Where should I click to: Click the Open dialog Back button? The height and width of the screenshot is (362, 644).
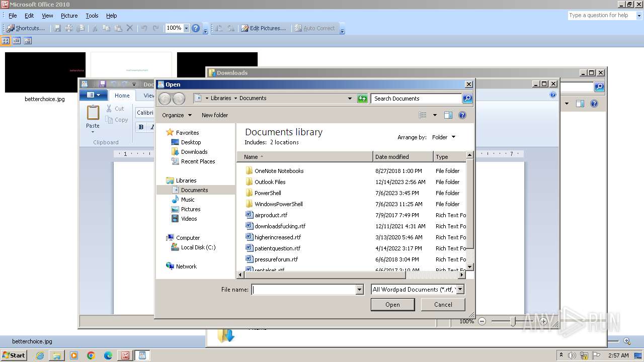coord(165,99)
